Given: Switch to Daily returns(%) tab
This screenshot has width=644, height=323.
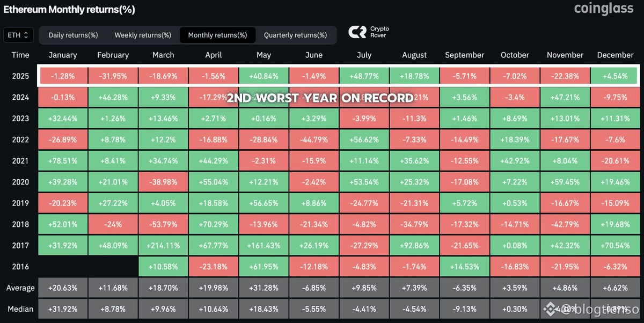Looking at the screenshot, I should 73,35.
